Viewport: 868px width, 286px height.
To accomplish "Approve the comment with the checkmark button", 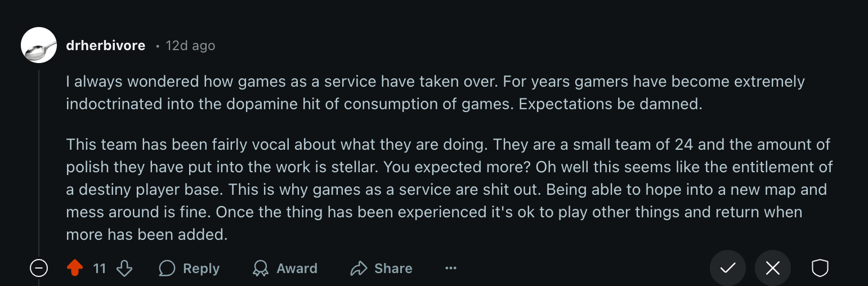I will (x=728, y=269).
